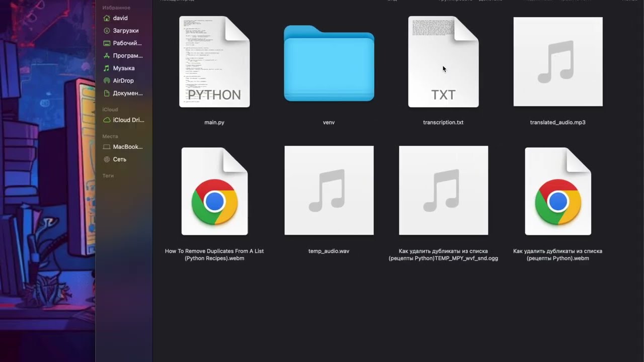Click the AirDrop icon in sidebar
The width and height of the screenshot is (644, 362).
tap(107, 81)
